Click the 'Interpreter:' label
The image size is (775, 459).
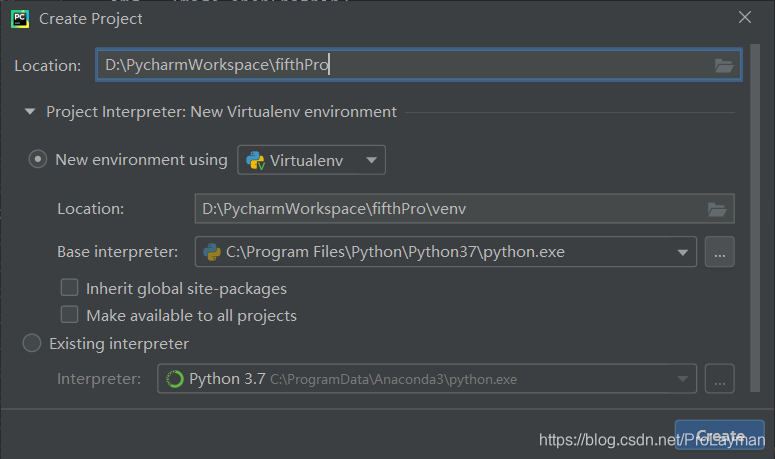99,379
